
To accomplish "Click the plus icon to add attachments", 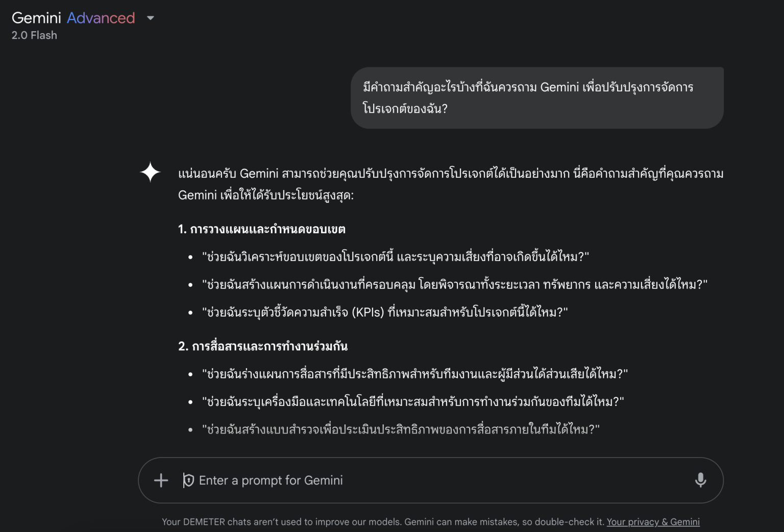I will 161,480.
